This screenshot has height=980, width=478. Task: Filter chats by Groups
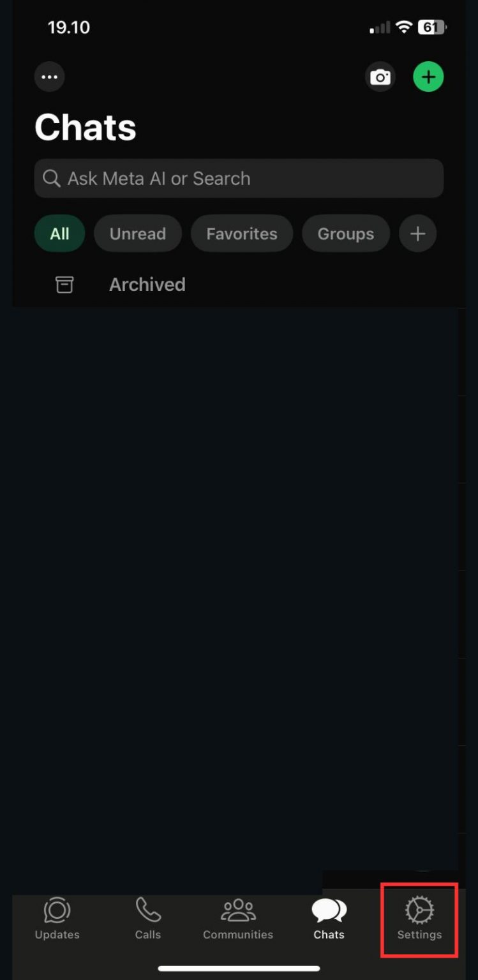(346, 234)
